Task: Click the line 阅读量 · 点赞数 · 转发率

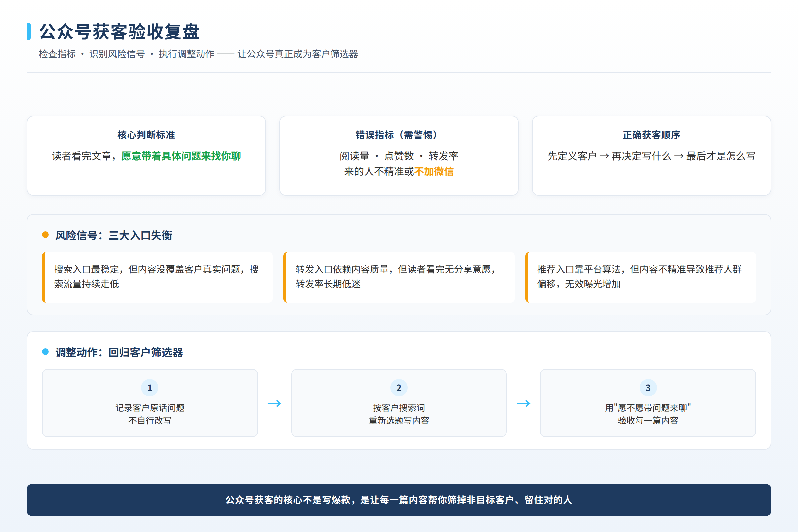Action: click(x=399, y=156)
